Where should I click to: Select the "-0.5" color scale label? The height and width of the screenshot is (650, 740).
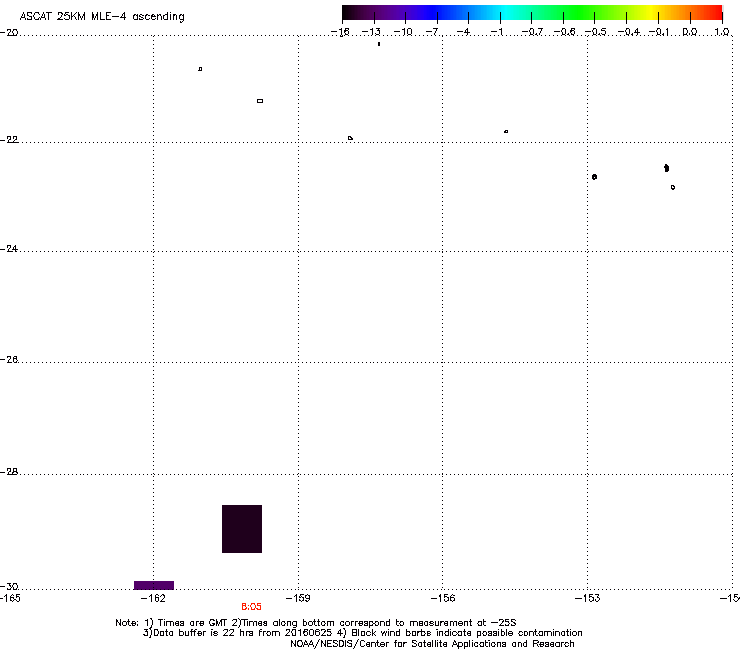pos(596,32)
